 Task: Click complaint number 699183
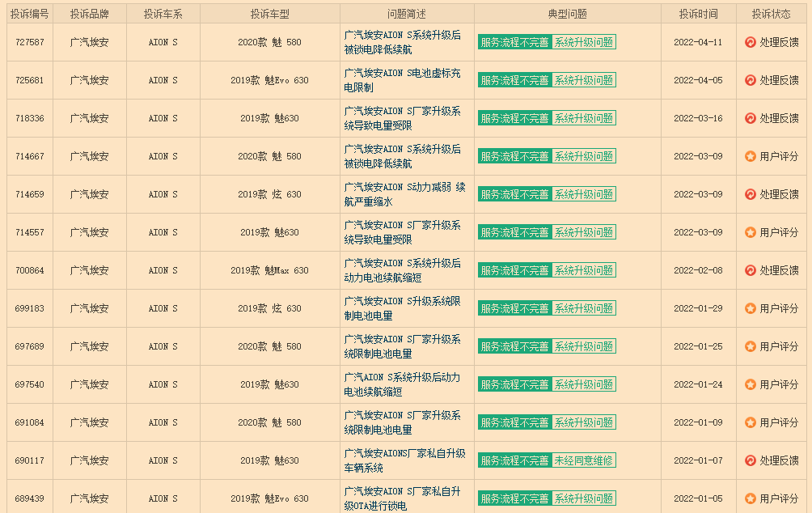(x=29, y=308)
